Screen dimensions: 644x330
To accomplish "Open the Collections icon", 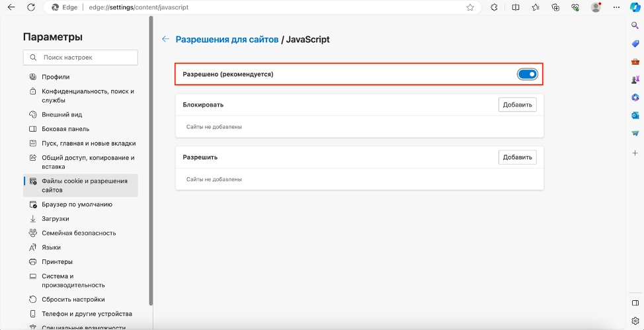I will pyautogui.click(x=555, y=7).
